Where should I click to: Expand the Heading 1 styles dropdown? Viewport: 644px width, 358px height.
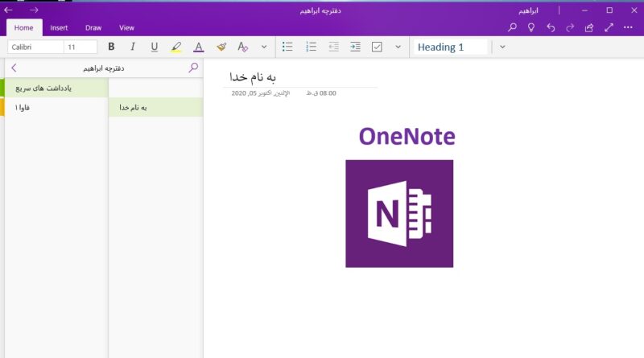[502, 47]
